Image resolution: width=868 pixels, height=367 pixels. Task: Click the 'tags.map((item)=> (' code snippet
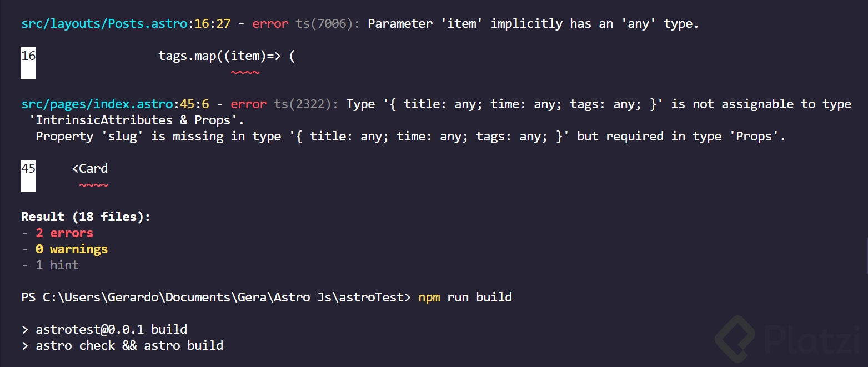[226, 56]
